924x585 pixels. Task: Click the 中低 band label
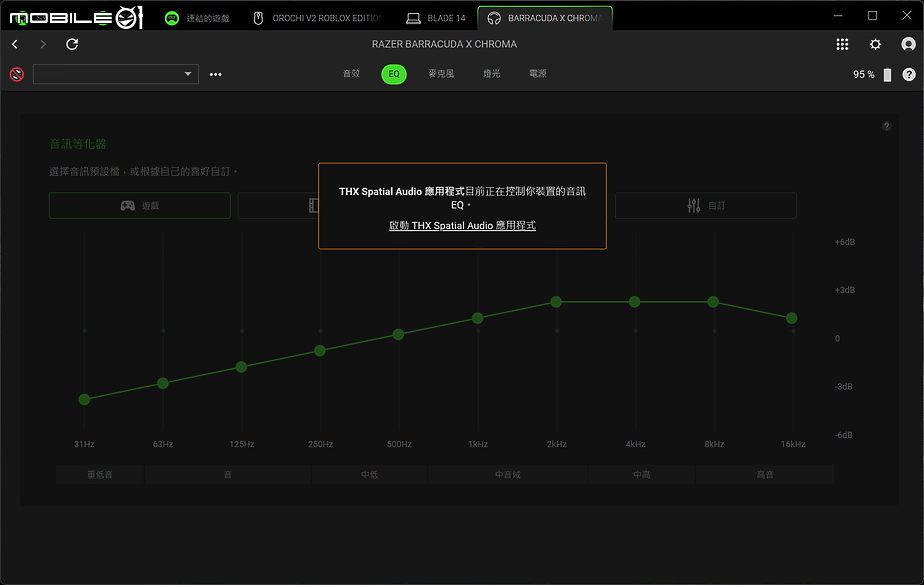(x=369, y=474)
